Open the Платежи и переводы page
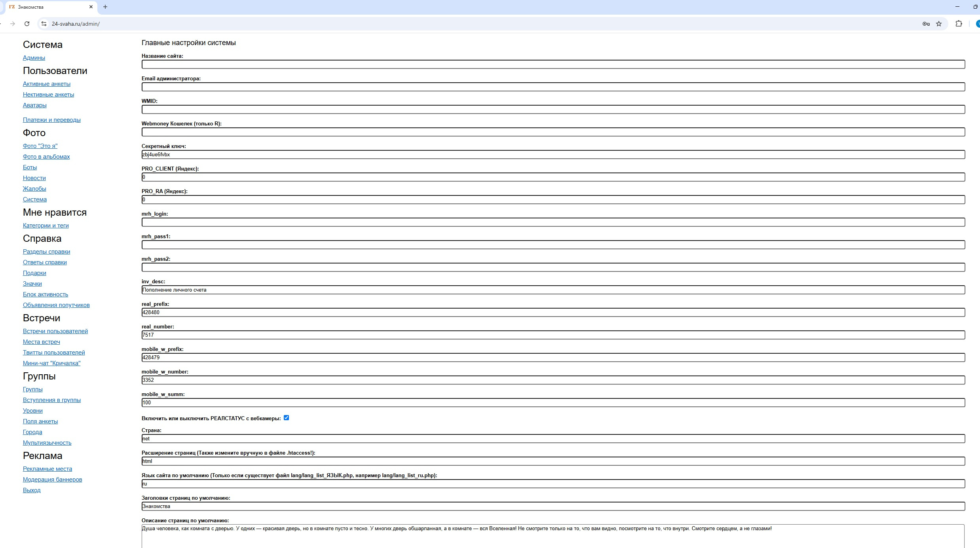Image resolution: width=980 pixels, height=548 pixels. coord(52,120)
